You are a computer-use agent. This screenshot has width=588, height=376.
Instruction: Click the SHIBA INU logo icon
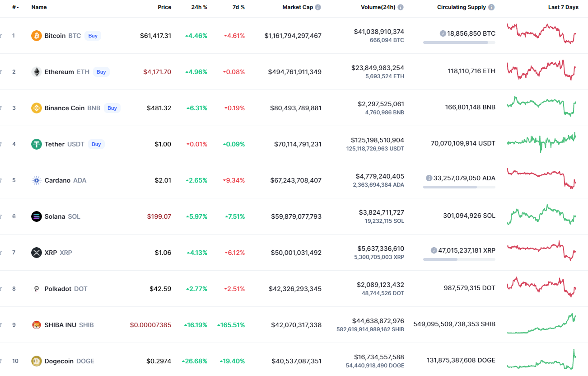[x=37, y=325]
